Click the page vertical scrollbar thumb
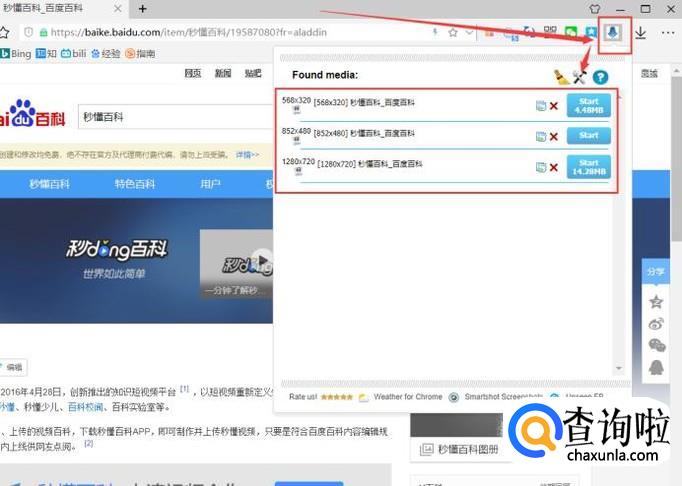Screen dimensions: 682x486 (x=676, y=159)
